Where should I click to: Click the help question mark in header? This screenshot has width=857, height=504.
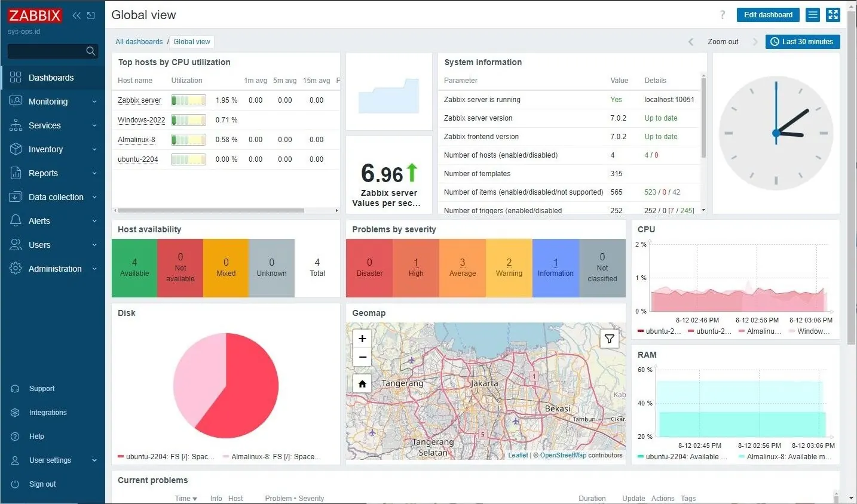[723, 15]
